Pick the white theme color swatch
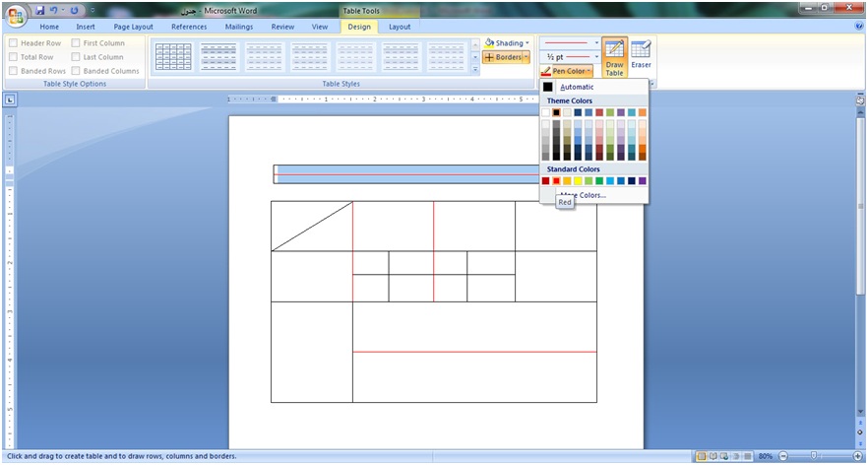868x465 pixels. 546,112
